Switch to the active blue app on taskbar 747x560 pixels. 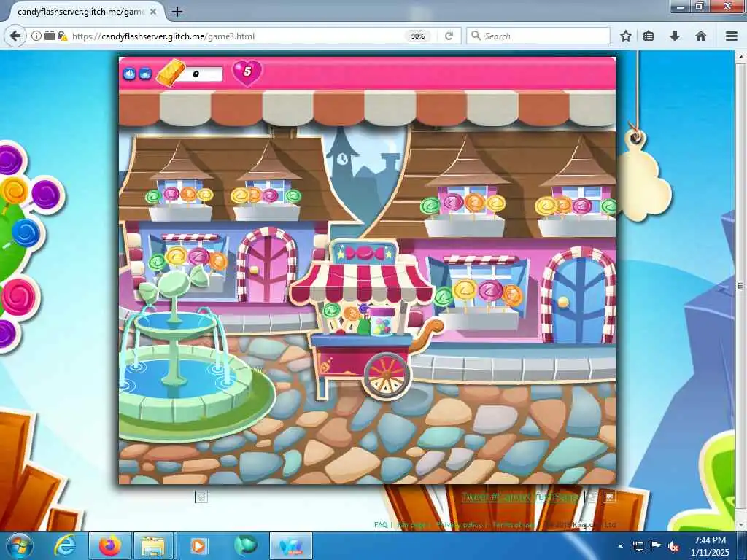coord(291,545)
